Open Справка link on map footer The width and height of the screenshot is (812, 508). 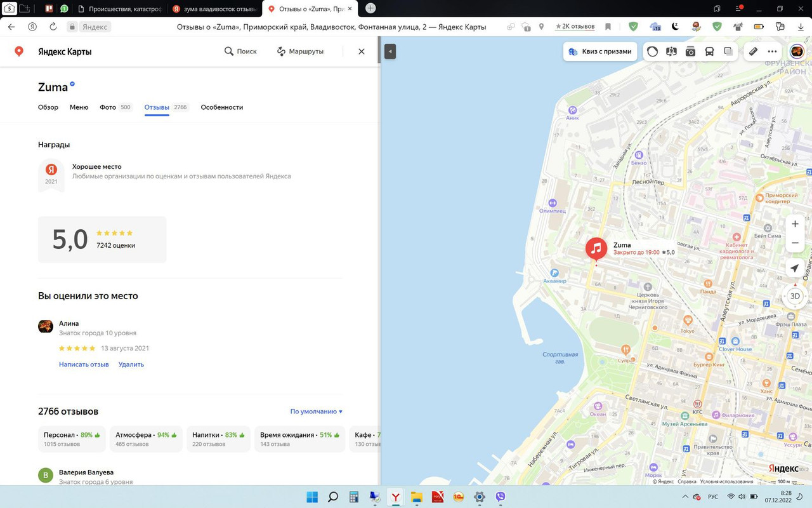tap(687, 481)
